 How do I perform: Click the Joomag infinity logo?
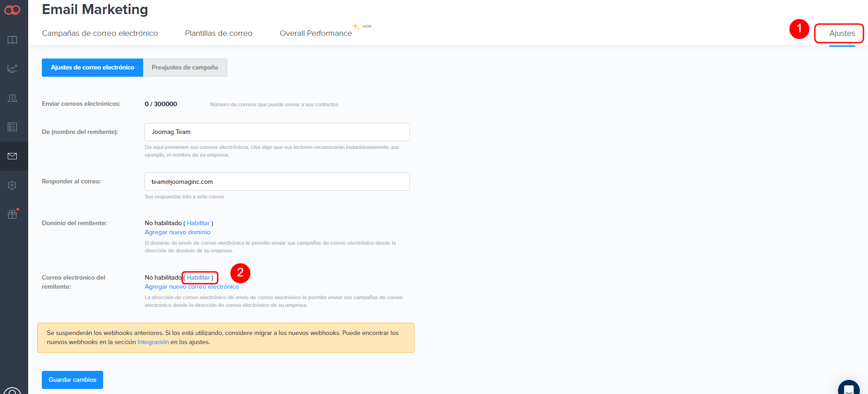(x=12, y=10)
